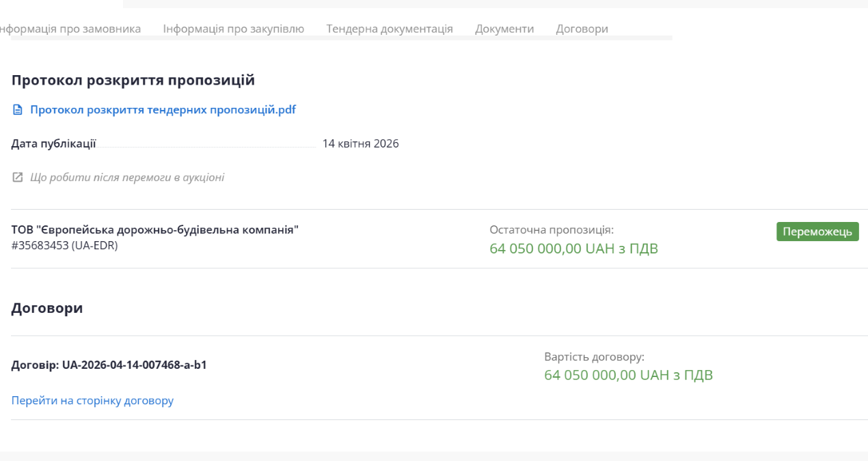868x461 pixels.
Task: Open the Що робити після перемоги в аукціоні link
Action: (127, 178)
